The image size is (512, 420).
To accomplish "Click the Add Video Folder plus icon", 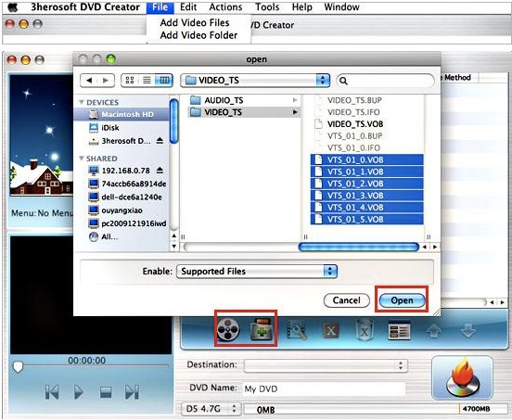I will [262, 329].
